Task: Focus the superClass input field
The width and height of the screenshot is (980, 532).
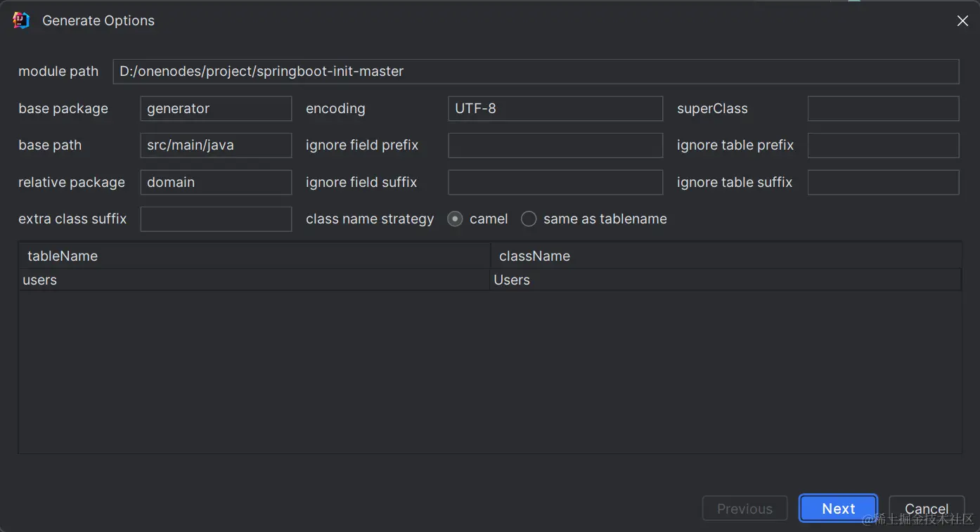Action: pyautogui.click(x=883, y=109)
